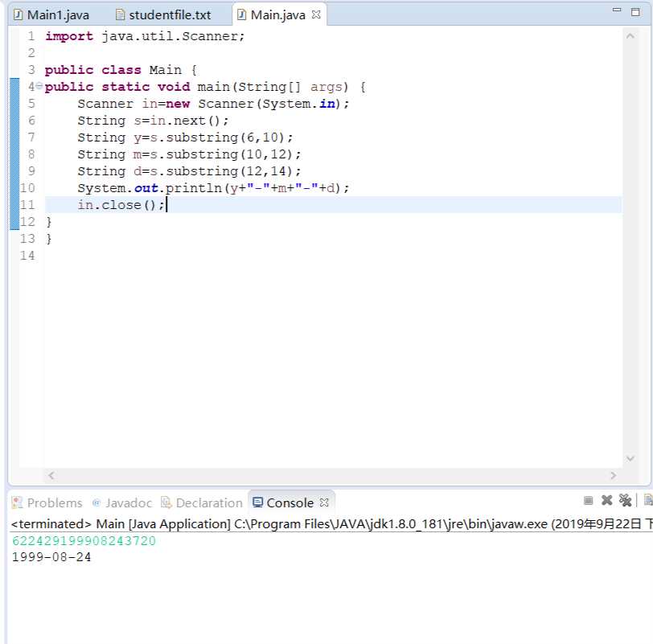Click the horizontal scroll left arrow
The height and width of the screenshot is (644, 653).
pos(51,475)
